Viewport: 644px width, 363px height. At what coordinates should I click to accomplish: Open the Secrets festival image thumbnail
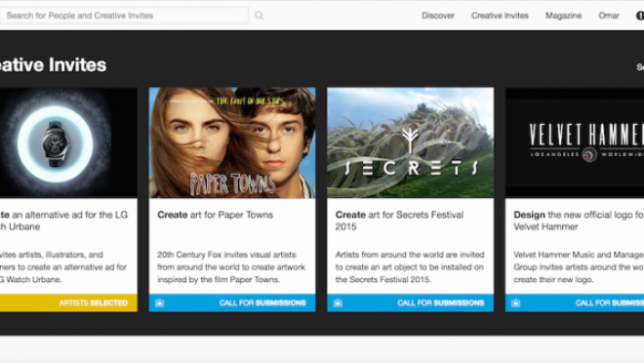pyautogui.click(x=410, y=142)
